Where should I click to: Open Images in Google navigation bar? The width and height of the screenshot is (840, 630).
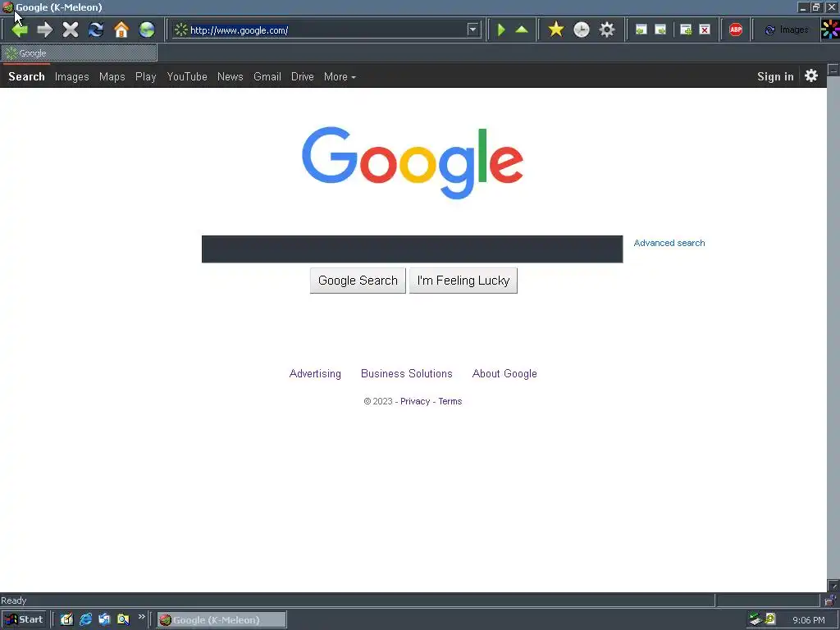click(72, 76)
